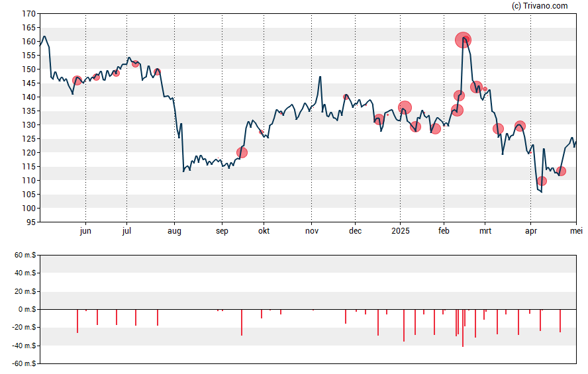This screenshot has width=588, height=374.
Task: Click the first red volume bar before jun
Action: (77, 321)
